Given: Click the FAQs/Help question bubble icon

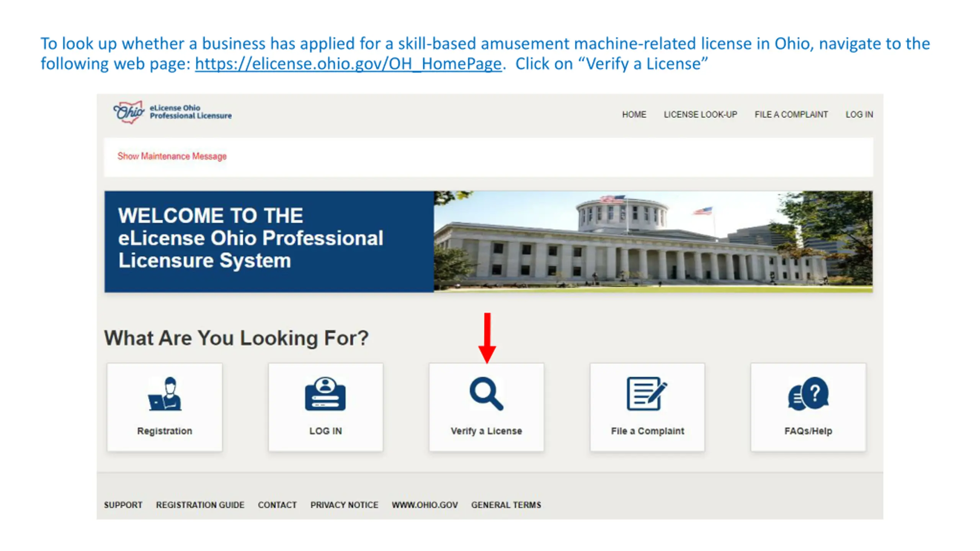Looking at the screenshot, I should click(x=808, y=394).
